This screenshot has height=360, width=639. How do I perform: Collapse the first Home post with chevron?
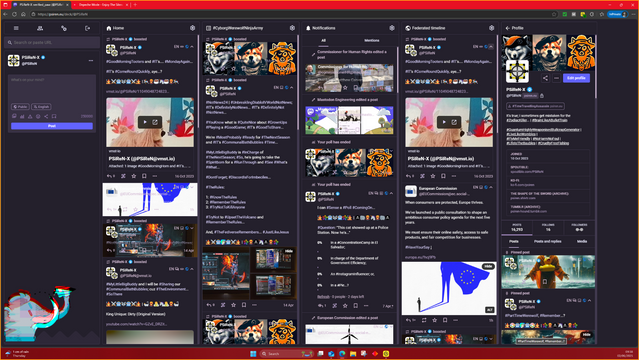click(192, 47)
